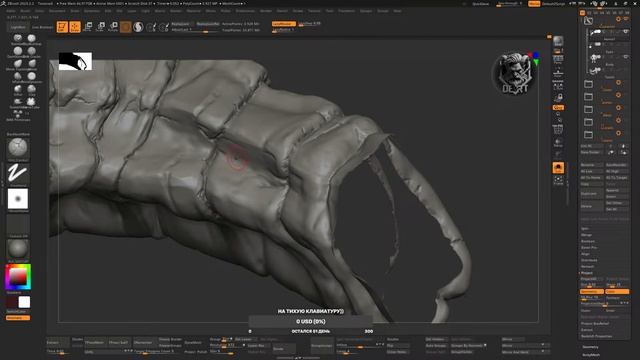Click the Transp transparency icon

pos(558,142)
